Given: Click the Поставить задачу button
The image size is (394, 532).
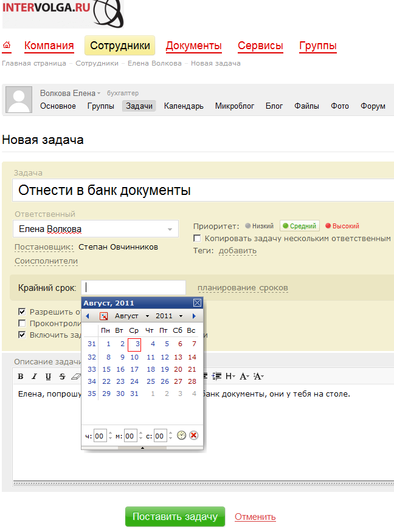Looking at the screenshot, I should [x=175, y=516].
